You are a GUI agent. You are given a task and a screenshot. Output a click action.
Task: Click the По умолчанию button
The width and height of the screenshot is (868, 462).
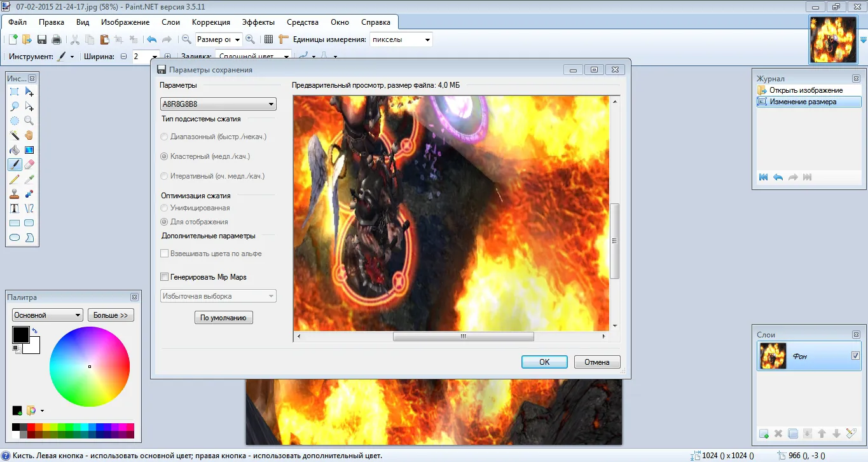pyautogui.click(x=223, y=317)
